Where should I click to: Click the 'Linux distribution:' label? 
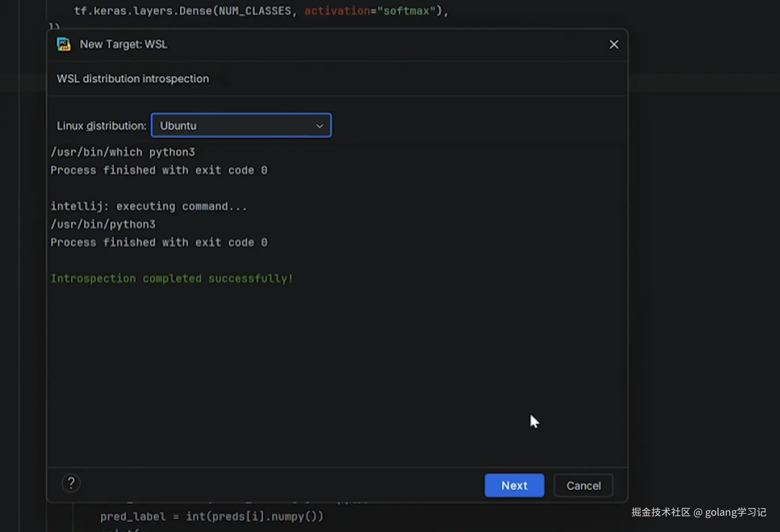101,126
